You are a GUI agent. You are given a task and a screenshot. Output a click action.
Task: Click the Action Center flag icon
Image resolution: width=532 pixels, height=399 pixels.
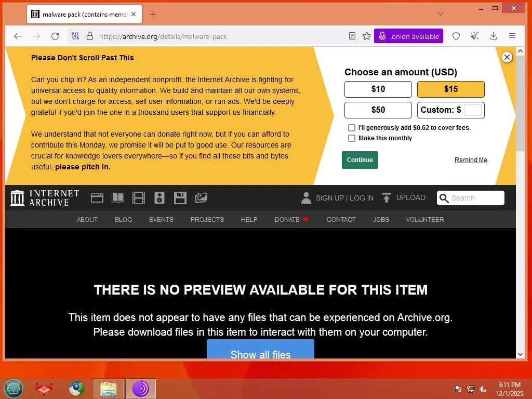click(x=458, y=389)
